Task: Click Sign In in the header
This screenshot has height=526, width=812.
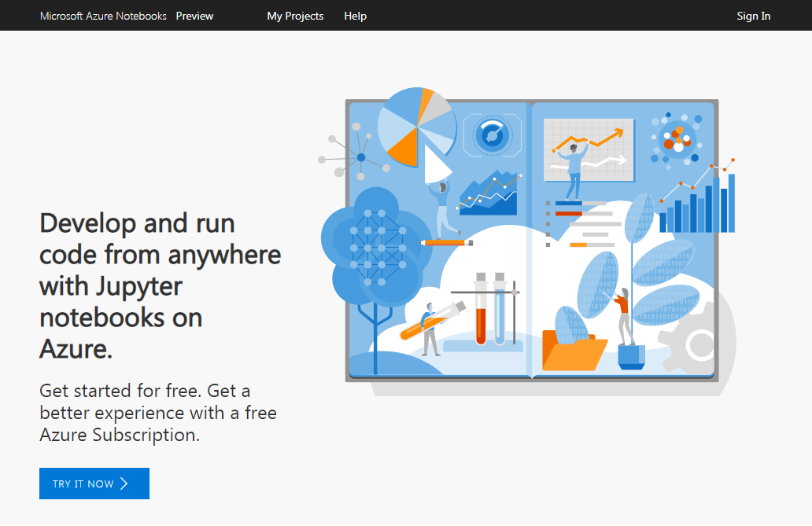Action: (x=754, y=16)
